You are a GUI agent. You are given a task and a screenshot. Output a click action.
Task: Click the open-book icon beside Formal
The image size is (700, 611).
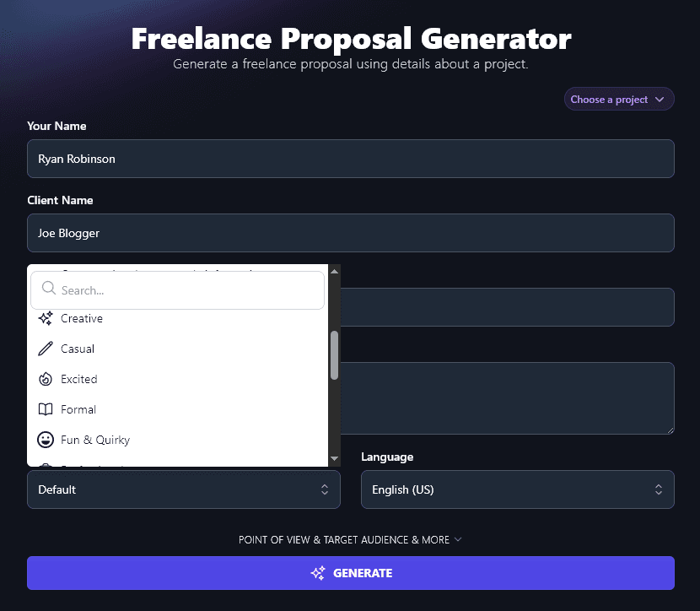pyautogui.click(x=46, y=409)
